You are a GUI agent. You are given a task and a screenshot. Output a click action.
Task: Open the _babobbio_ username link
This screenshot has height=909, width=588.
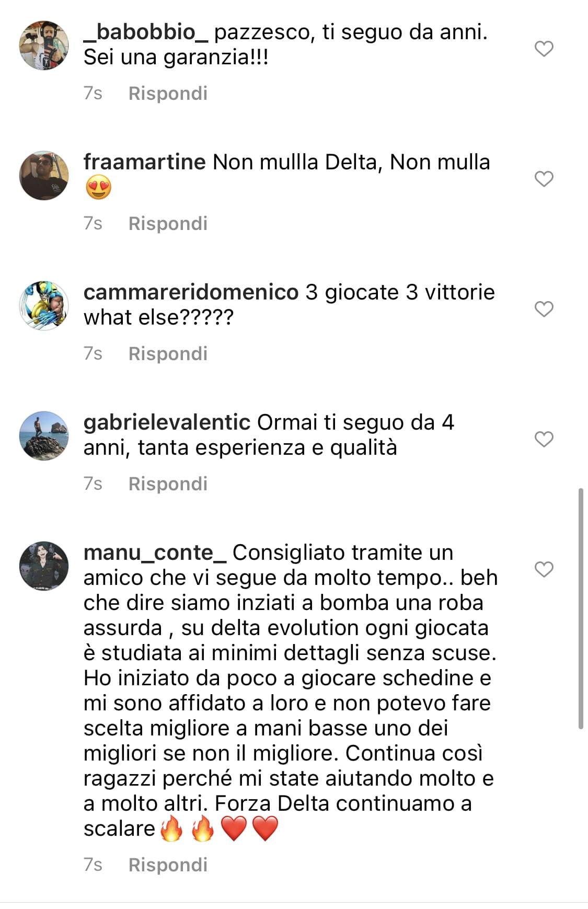click(x=146, y=32)
